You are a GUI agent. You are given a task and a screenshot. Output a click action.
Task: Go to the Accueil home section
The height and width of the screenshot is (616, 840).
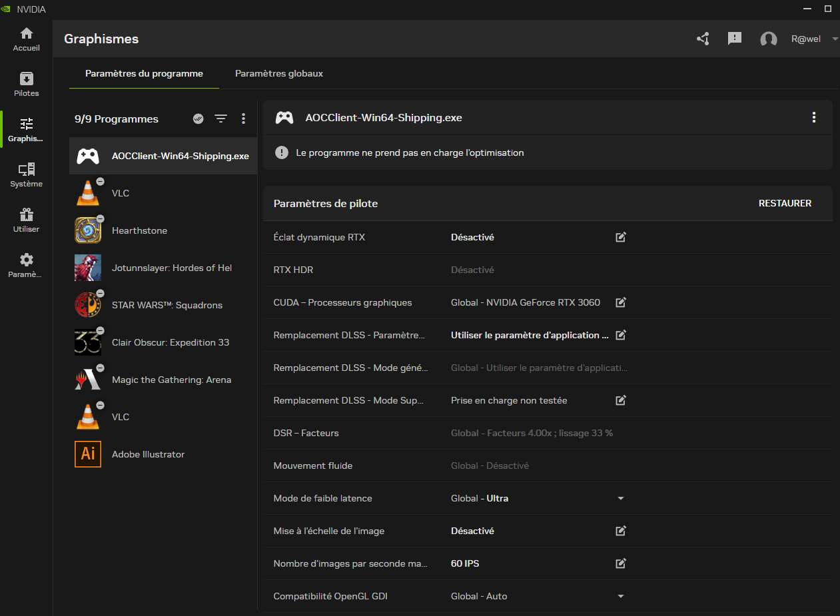(27, 39)
